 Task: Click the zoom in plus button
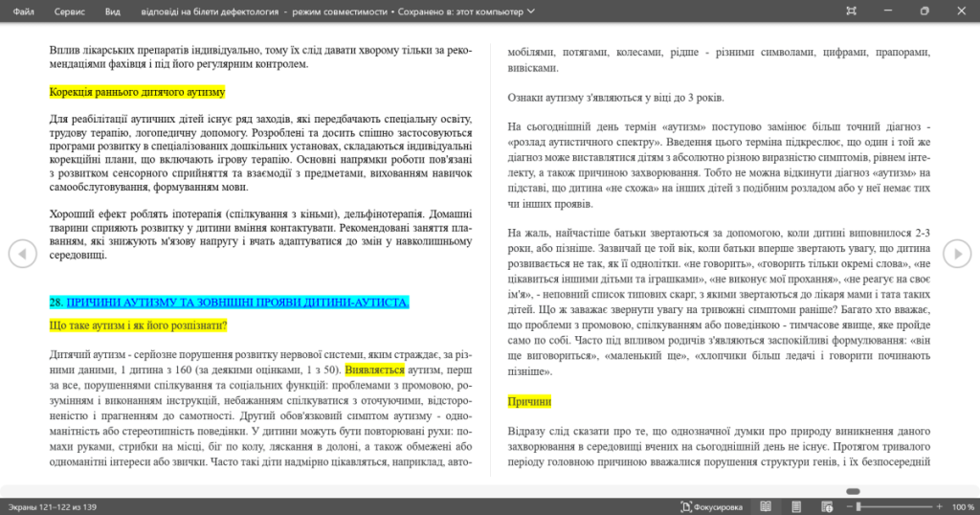click(940, 507)
